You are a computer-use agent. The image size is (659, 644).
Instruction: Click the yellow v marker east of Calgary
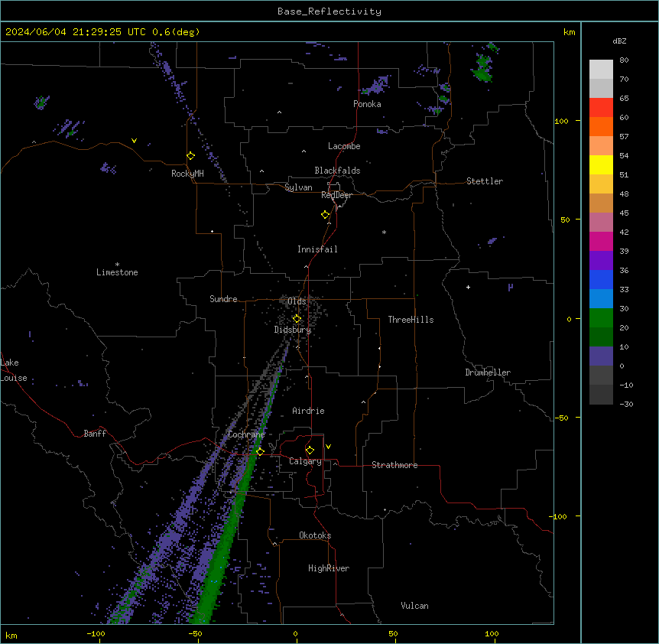point(328,447)
